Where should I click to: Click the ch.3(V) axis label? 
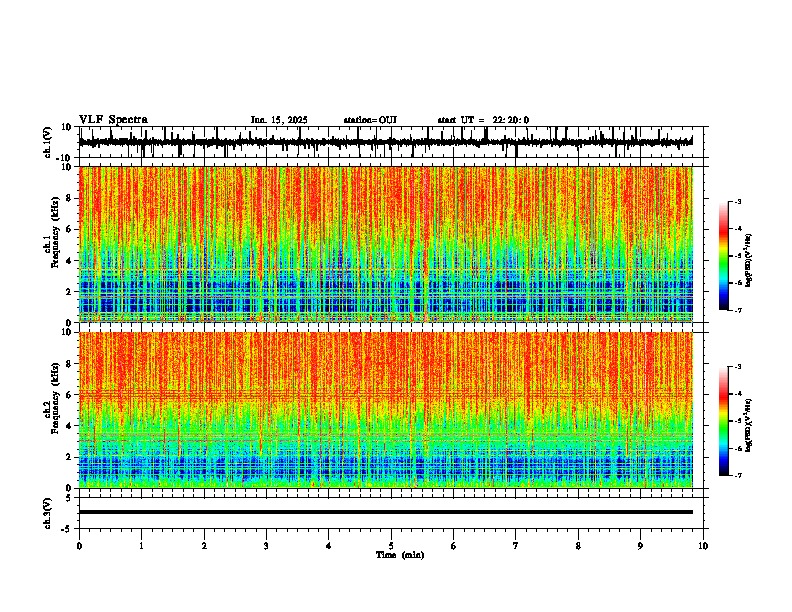48,513
